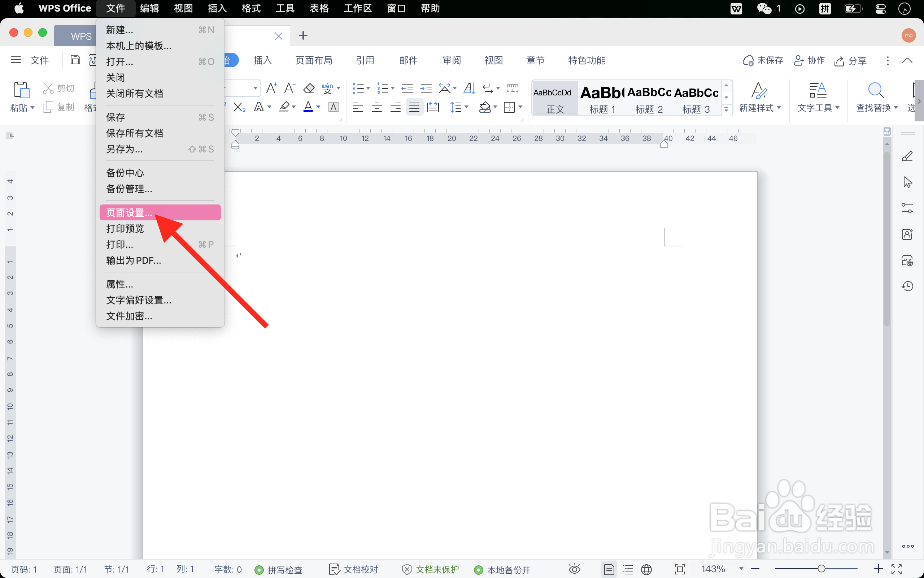924x578 pixels.
Task: Toggle local backup 本地备份开
Action: 502,570
